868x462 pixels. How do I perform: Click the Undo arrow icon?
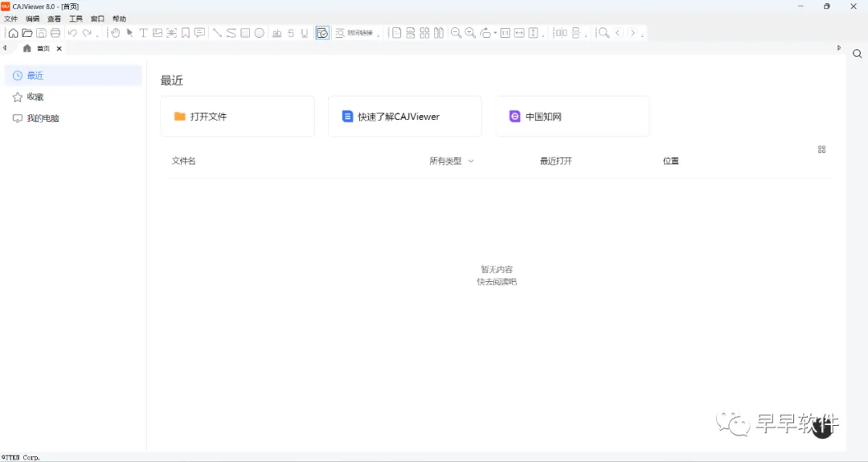click(72, 33)
